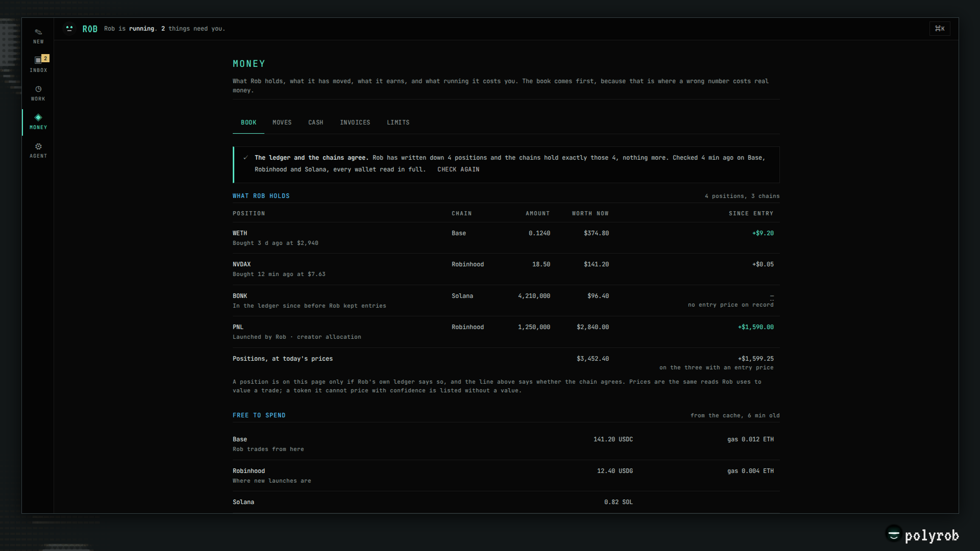The image size is (980, 551).
Task: Click the CHECK AGAIN link
Action: tap(458, 169)
